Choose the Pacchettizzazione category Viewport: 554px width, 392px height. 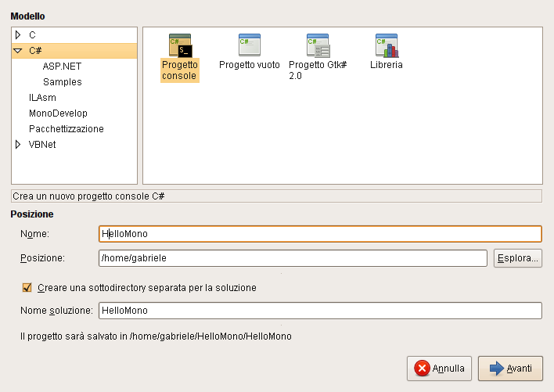tap(66, 129)
